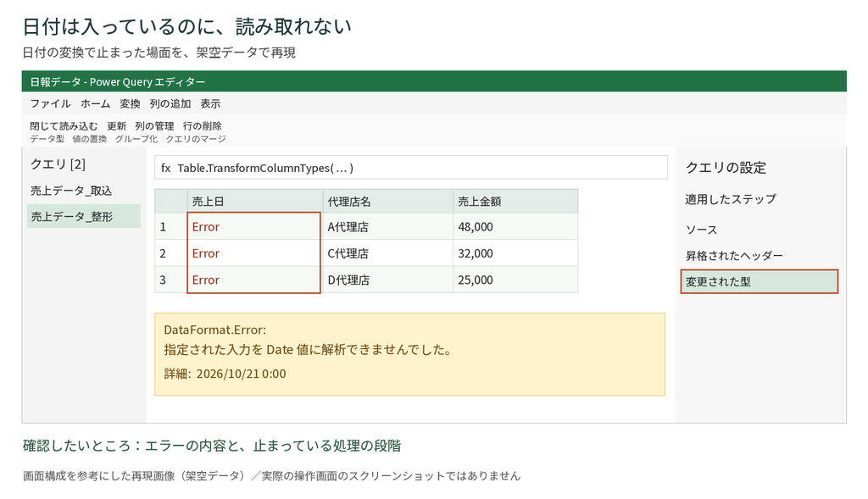Open the 列の追加 tab

point(170,103)
